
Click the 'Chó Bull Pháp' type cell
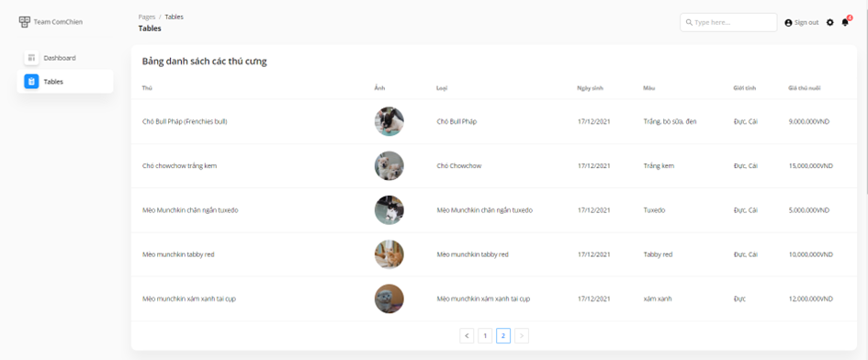[x=457, y=121]
